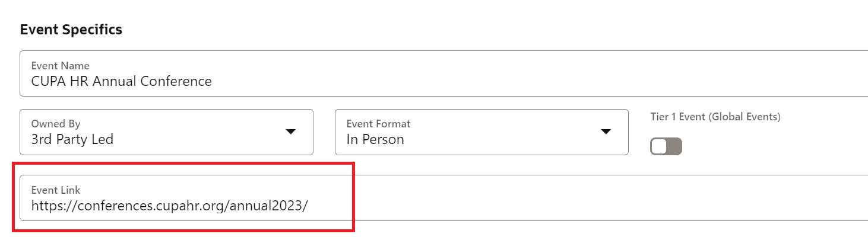Viewport: 868px width, 237px height.
Task: Click the '3rd Party Led' selected value
Action: tap(72, 140)
